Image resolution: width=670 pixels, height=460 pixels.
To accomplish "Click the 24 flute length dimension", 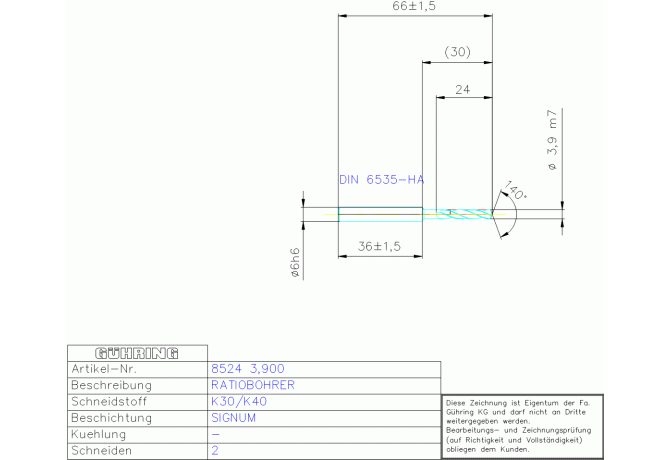I will 462,90.
